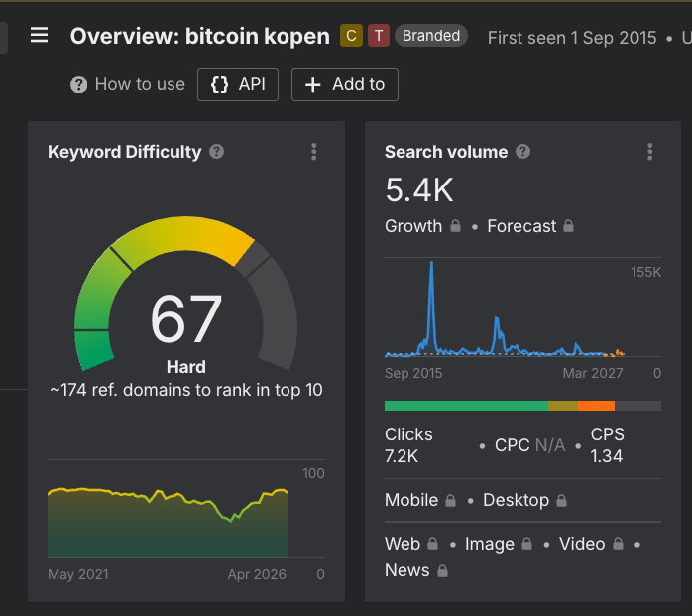This screenshot has height=616, width=692.
Task: Click the CPS 1.34 value
Action: pos(608,445)
